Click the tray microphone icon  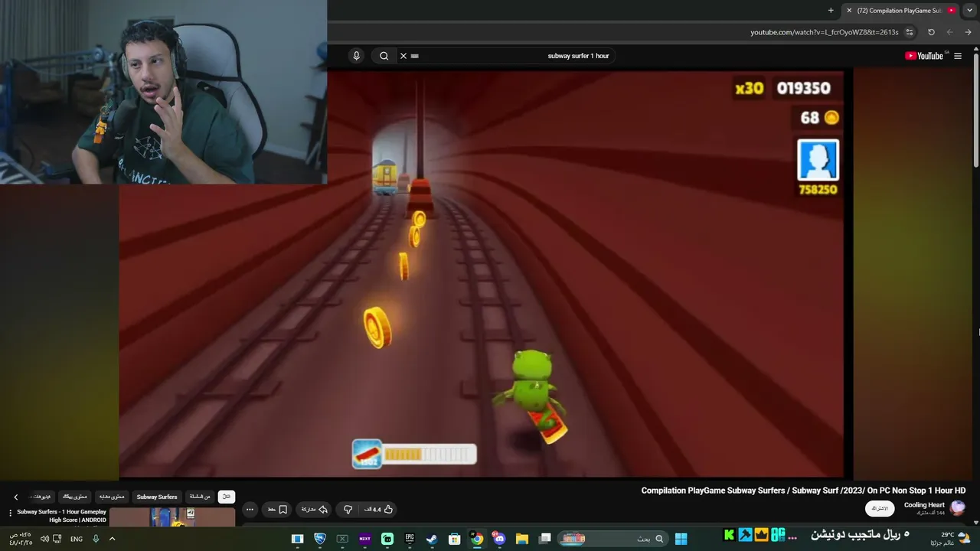coord(96,539)
